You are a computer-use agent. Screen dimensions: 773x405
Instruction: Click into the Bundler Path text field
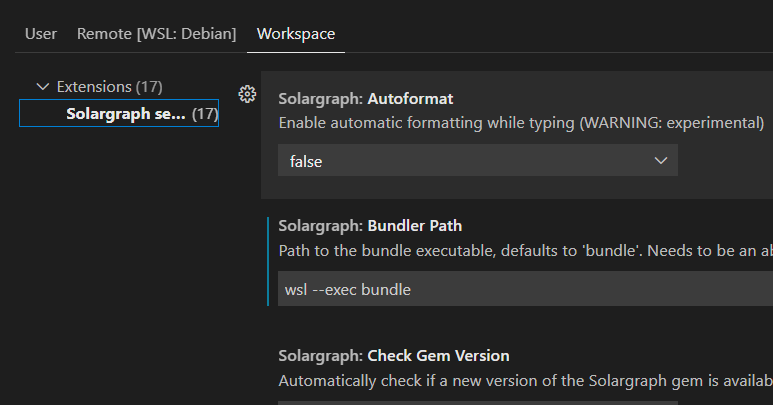tap(520, 290)
